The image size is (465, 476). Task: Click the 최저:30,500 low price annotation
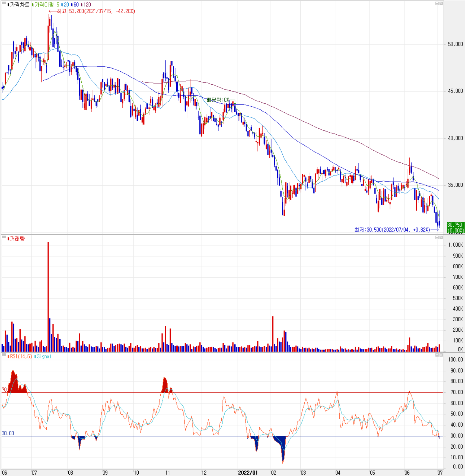(x=396, y=230)
